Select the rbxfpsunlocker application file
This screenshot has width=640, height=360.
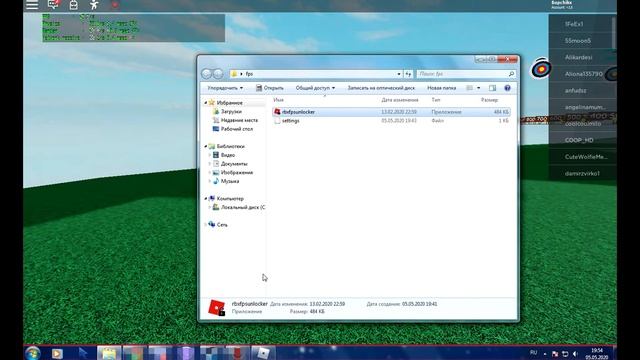tap(391, 112)
